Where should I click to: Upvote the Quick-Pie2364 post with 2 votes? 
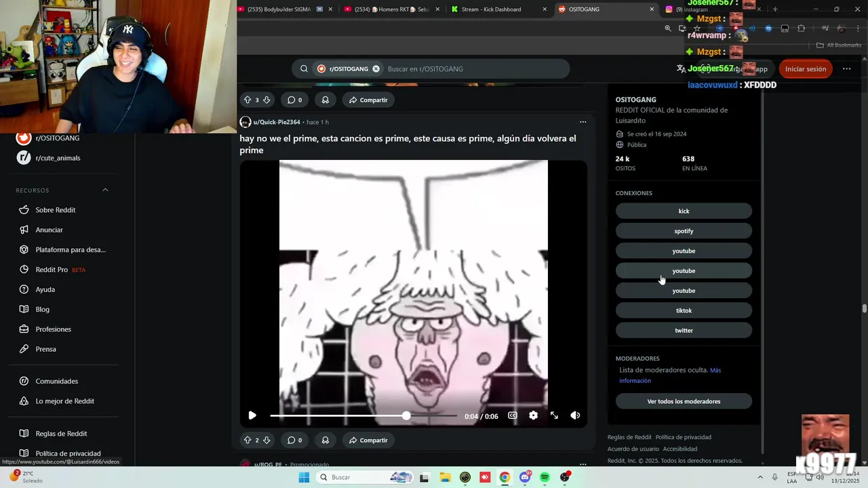[x=248, y=440]
